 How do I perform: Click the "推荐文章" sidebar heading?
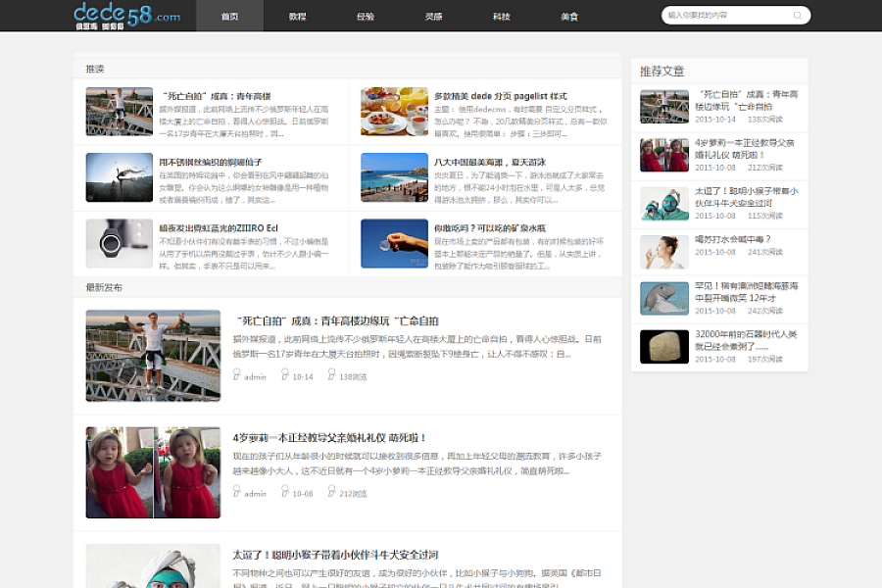(662, 72)
